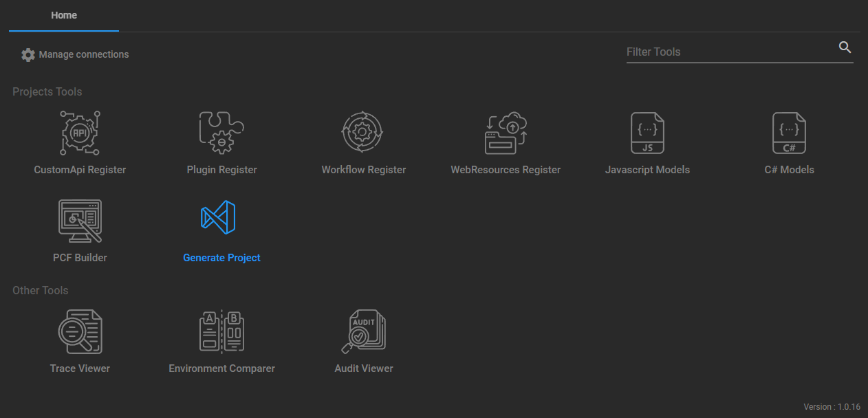
Task: Launch the Environment Comparer A/B icon
Action: (221, 331)
